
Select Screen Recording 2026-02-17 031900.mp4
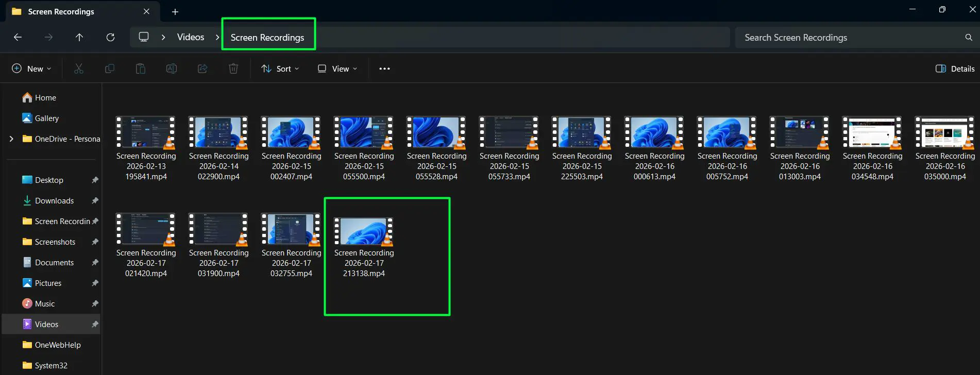218,245
